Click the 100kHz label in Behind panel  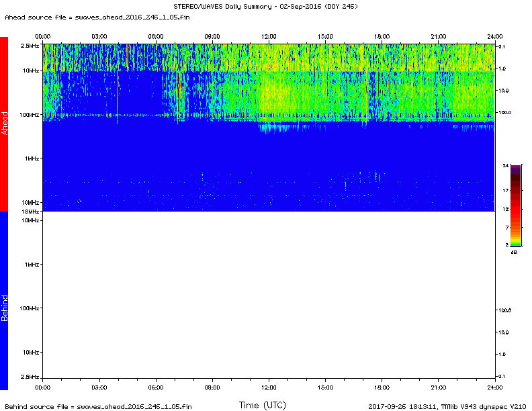pos(29,308)
